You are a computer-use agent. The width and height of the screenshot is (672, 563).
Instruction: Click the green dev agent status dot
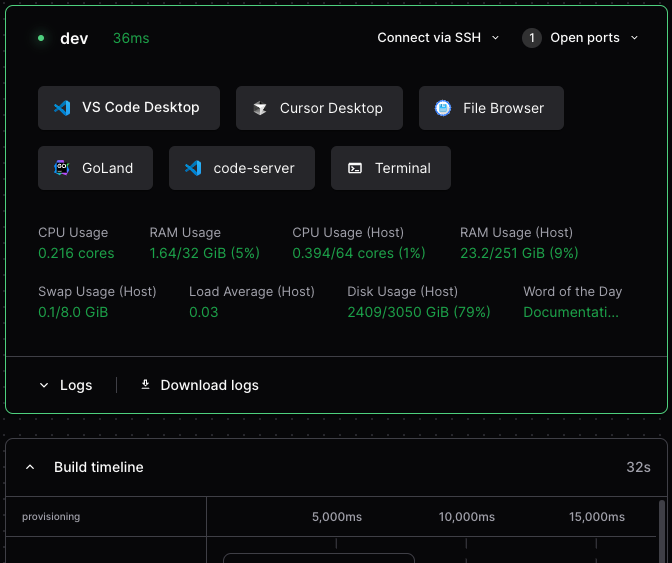coord(41,38)
